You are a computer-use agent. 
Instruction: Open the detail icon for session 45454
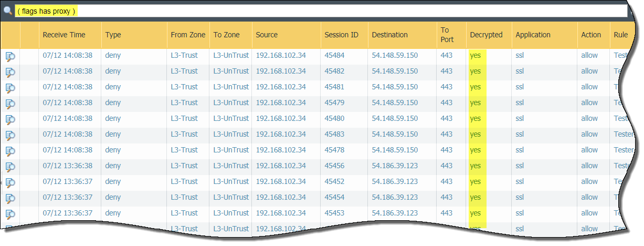[10, 198]
